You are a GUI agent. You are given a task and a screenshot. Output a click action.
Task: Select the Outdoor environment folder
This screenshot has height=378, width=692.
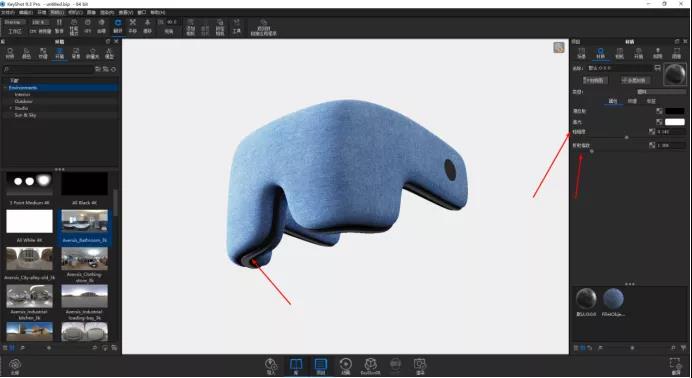pyautogui.click(x=23, y=101)
